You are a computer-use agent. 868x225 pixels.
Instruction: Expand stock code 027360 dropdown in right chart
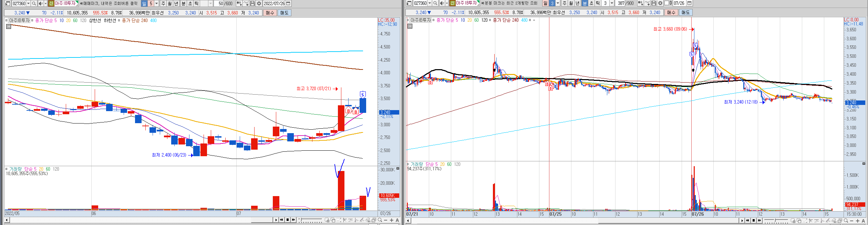(430, 3)
